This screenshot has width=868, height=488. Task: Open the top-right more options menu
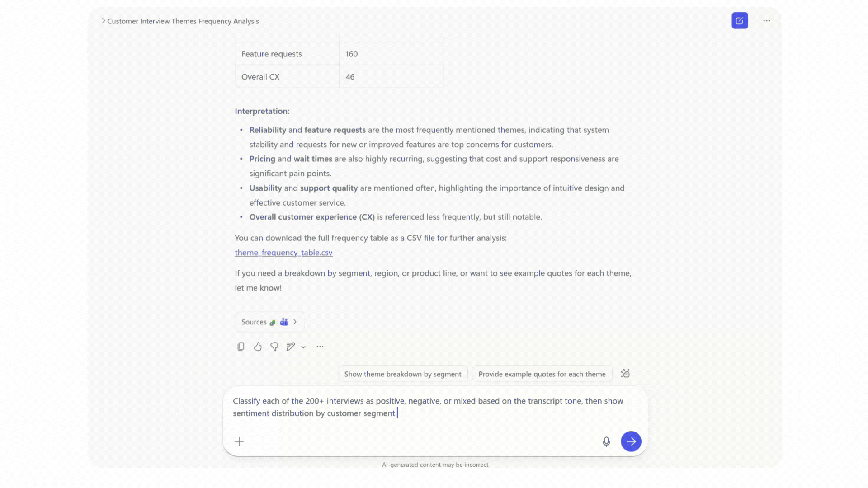pos(766,21)
